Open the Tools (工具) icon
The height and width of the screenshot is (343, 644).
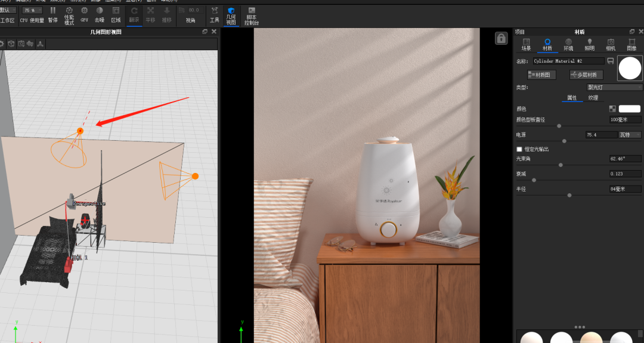click(x=214, y=14)
